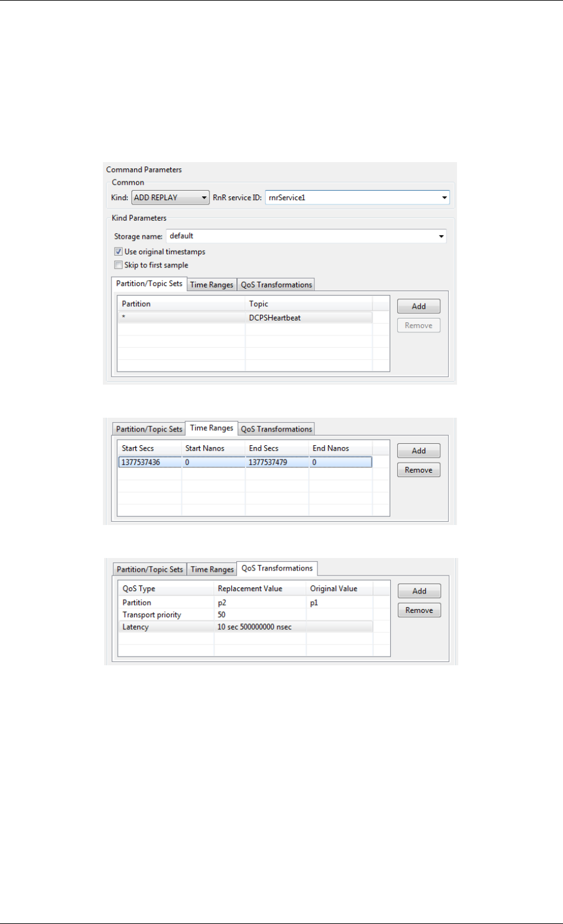Click the End Nanos column header
Image resolution: width=563 pixels, height=924 pixels.
340,449
